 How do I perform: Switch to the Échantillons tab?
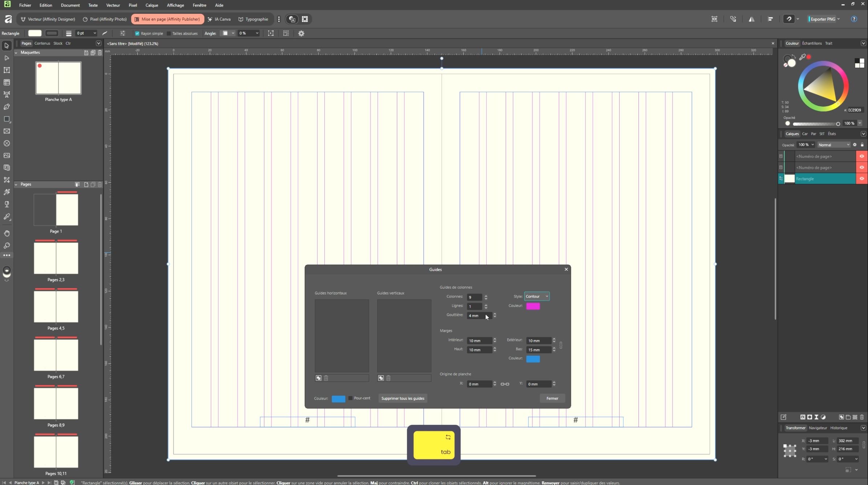pos(812,43)
